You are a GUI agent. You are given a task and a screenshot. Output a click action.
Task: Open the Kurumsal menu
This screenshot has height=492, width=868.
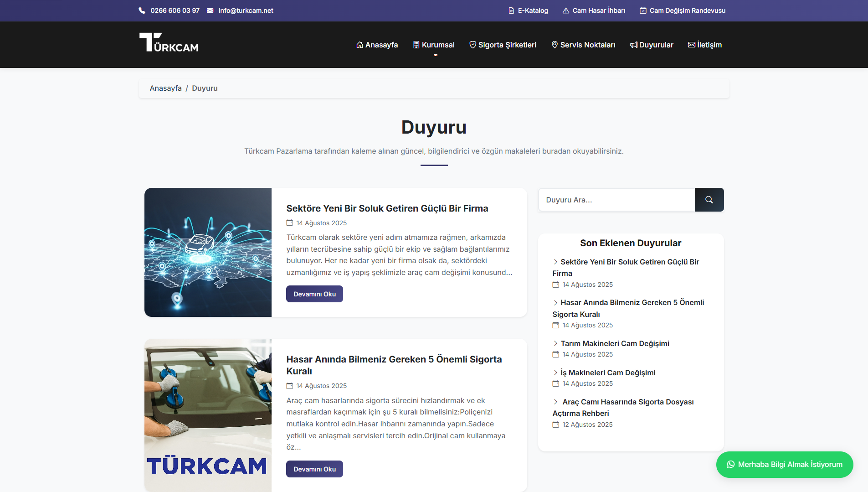point(434,45)
